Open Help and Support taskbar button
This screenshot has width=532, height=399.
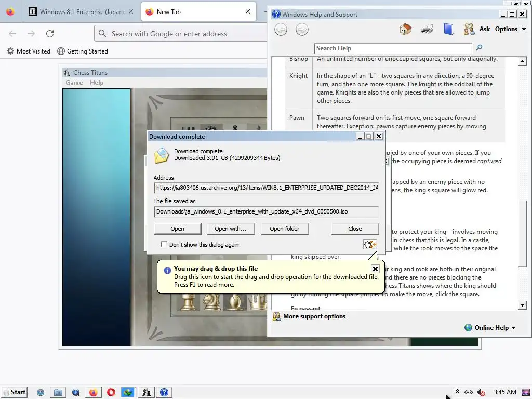tap(164, 393)
